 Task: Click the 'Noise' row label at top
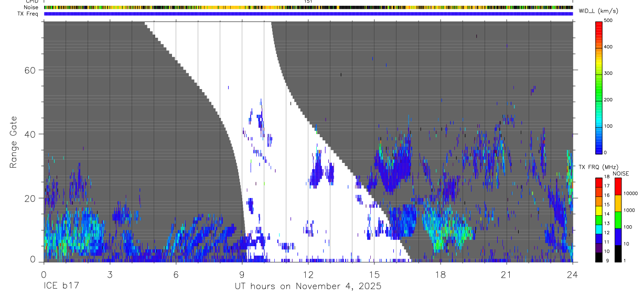tap(31, 7)
